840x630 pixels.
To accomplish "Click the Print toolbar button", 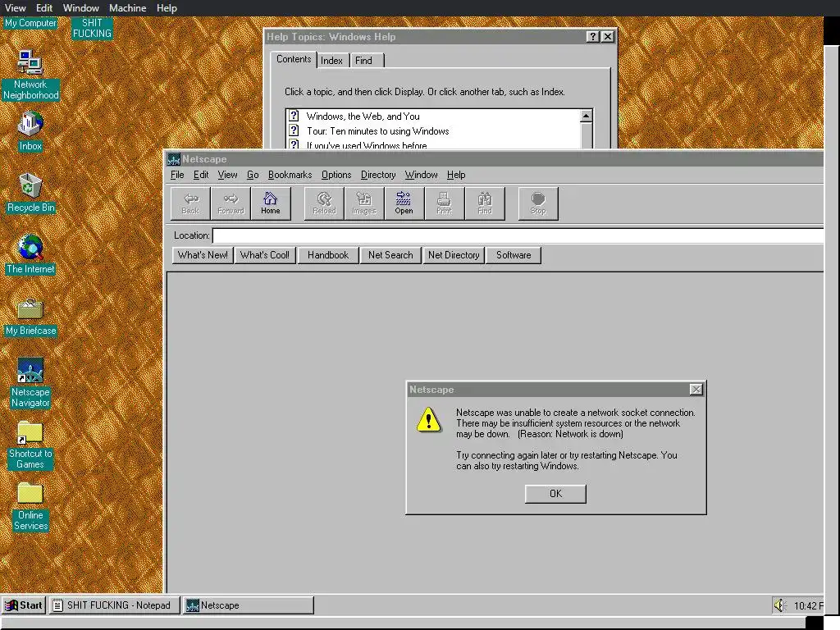I will point(444,203).
